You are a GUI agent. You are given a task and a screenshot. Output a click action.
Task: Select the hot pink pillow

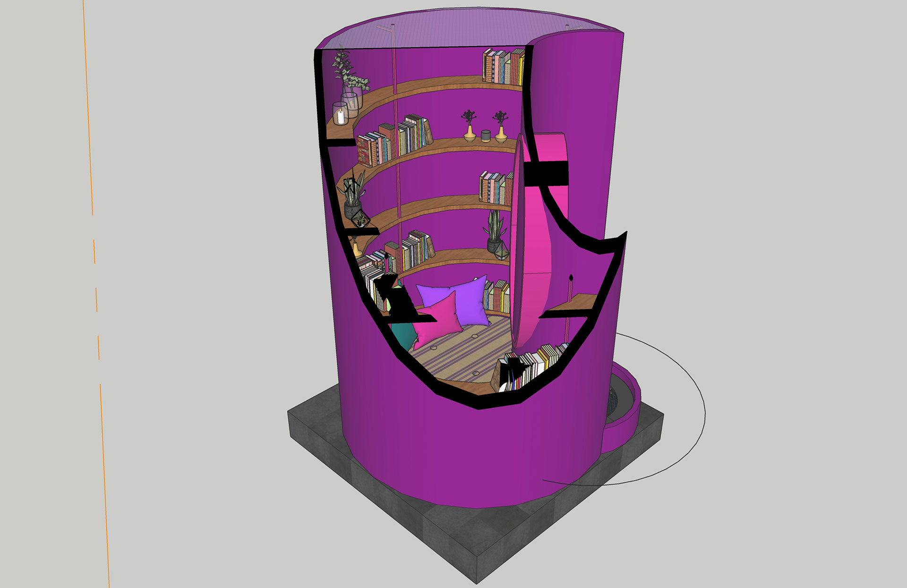coord(437,320)
